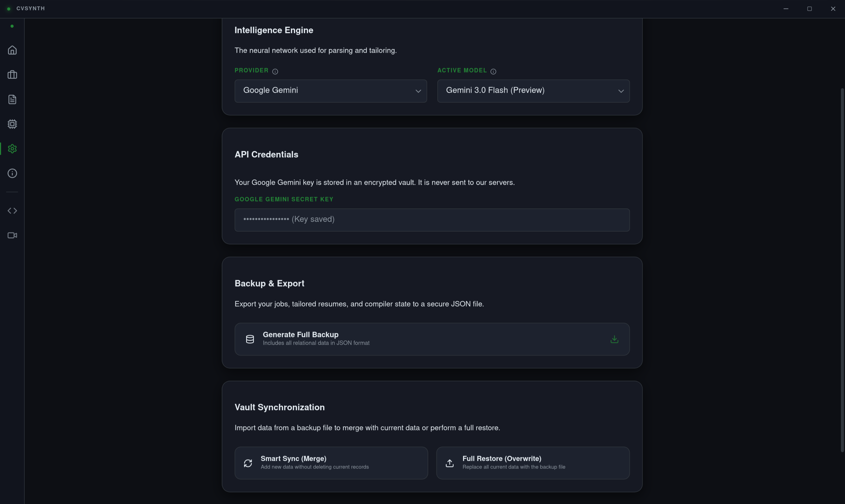Open the code brackets icon in sidebar
This screenshot has height=504, width=845.
coord(12,211)
